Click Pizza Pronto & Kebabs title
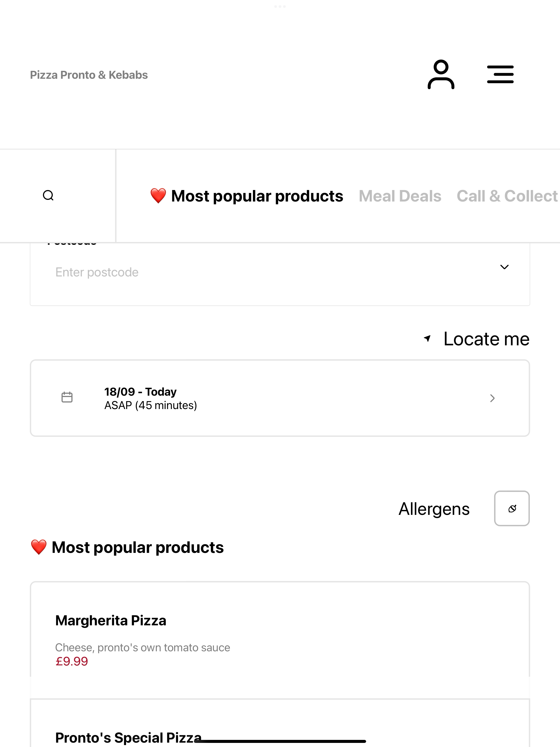The image size is (560, 747). (89, 75)
